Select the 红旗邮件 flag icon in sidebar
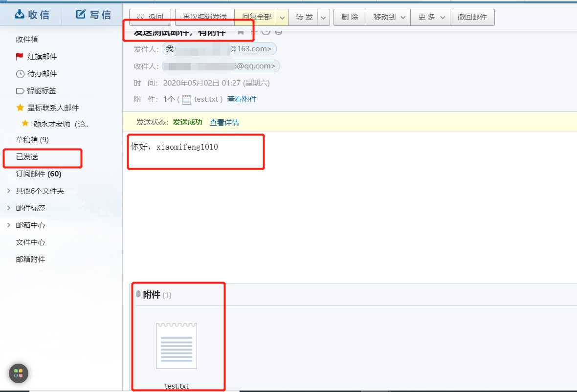The width and height of the screenshot is (577, 392). pos(19,56)
